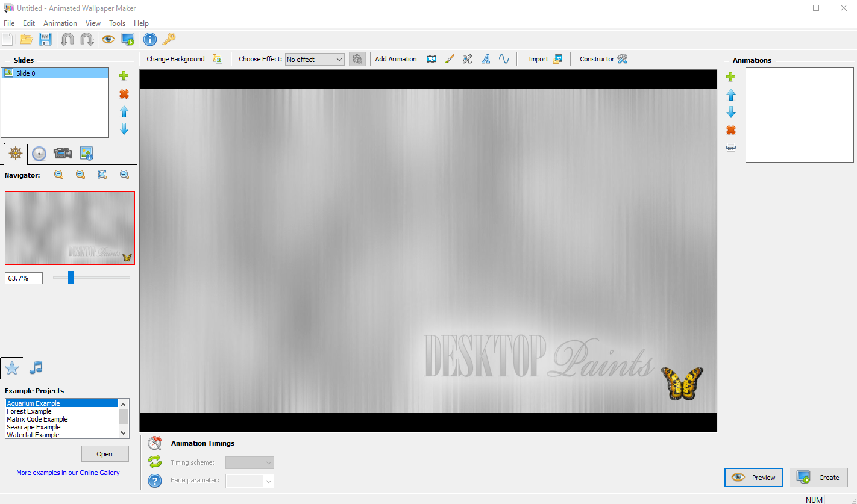Click the actual-size zoom icon in the Navigator
This screenshot has height=504, width=857.
coord(124,175)
